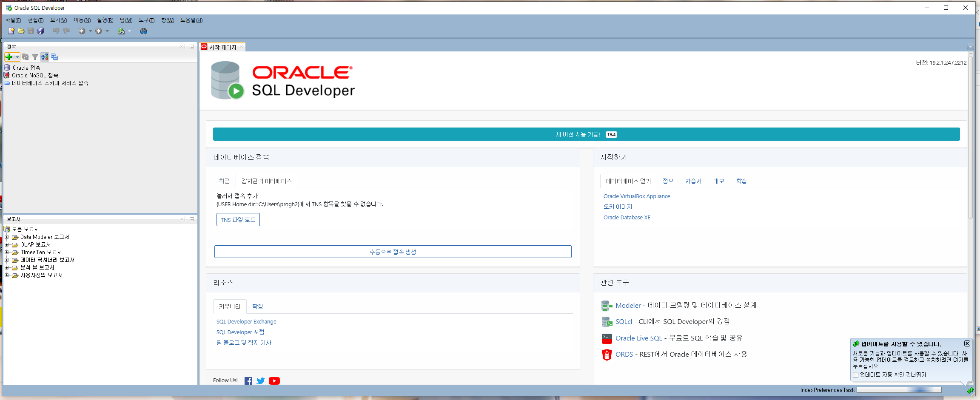Image resolution: width=980 pixels, height=400 pixels.
Task: Click the Facebook follow icon
Action: (248, 381)
